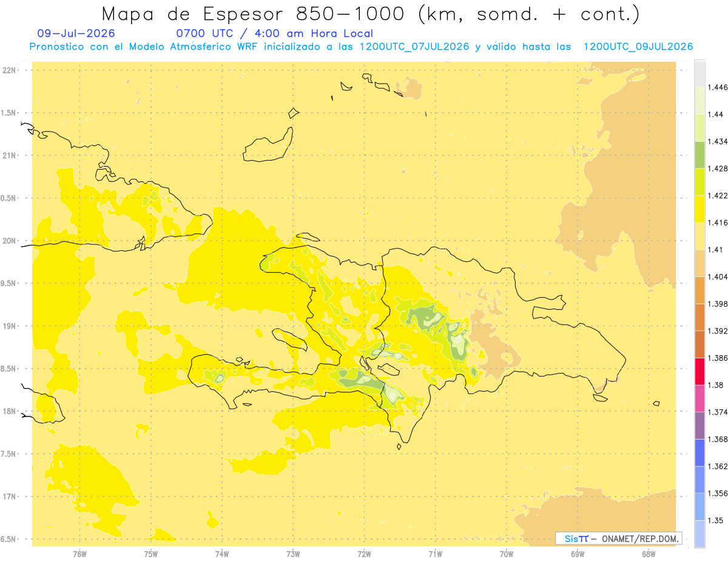This screenshot has height=562, width=728.
Task: Click the legend value "1.404"
Action: click(x=717, y=276)
